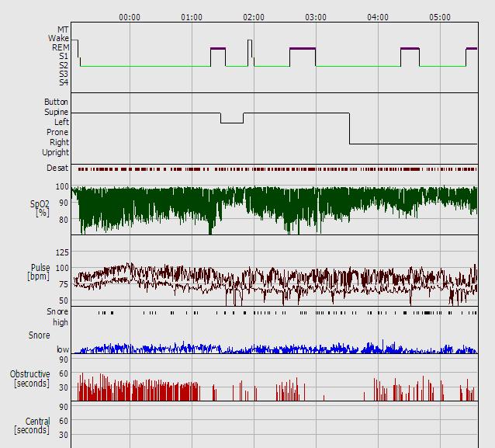Click the SpO2 [%] channel label
The height and width of the screenshot is (448, 495).
[40, 208]
